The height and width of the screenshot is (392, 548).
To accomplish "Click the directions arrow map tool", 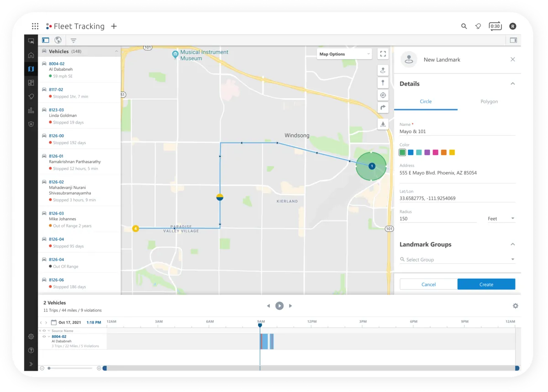I will [383, 108].
